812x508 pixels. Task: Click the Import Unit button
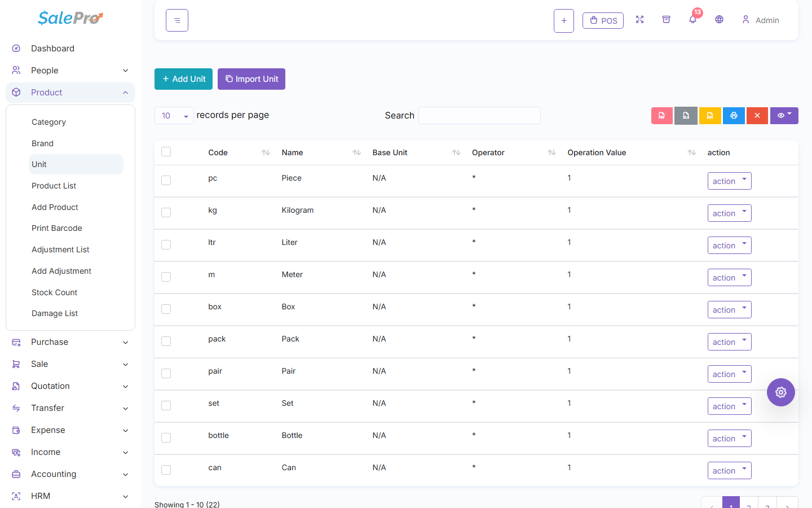click(251, 79)
